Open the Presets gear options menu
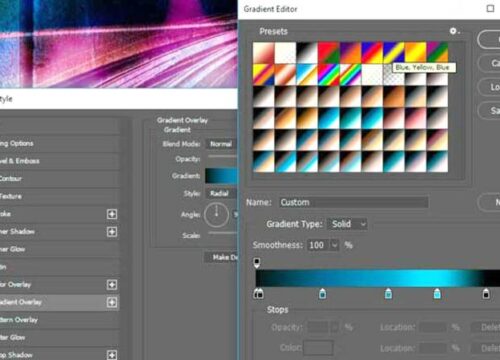The height and width of the screenshot is (360, 500). pos(454,31)
